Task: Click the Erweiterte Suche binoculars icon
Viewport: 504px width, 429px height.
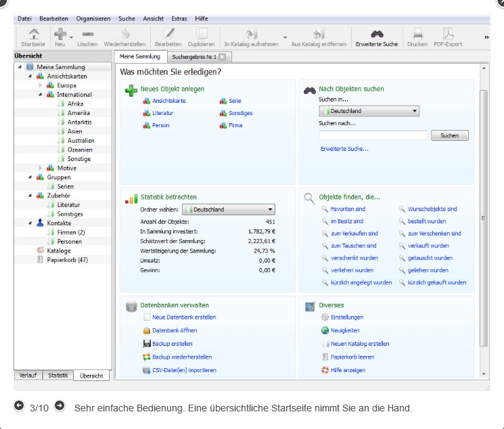Action: tap(377, 34)
